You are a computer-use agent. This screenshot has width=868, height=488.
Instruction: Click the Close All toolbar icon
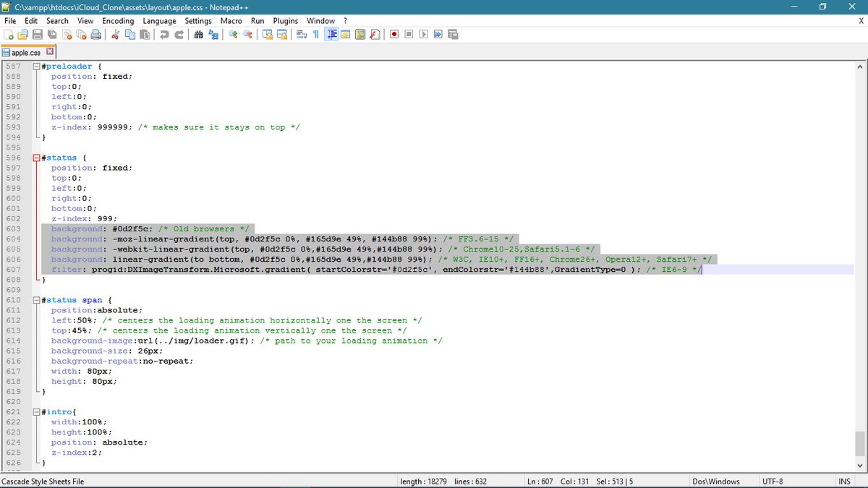tap(81, 34)
